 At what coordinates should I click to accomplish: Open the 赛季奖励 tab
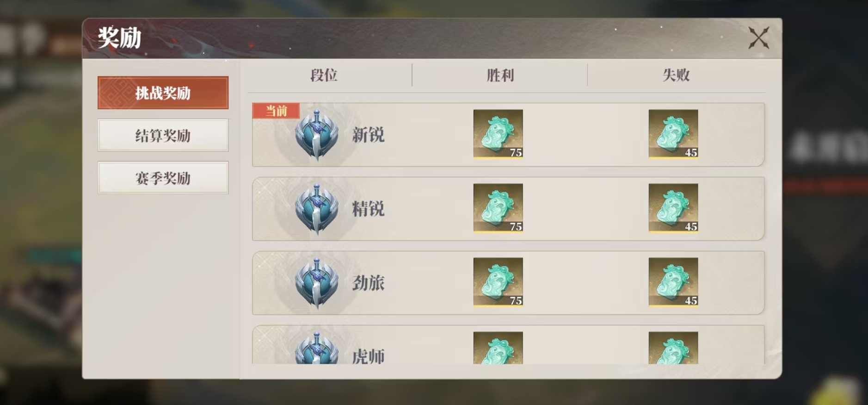point(163,178)
